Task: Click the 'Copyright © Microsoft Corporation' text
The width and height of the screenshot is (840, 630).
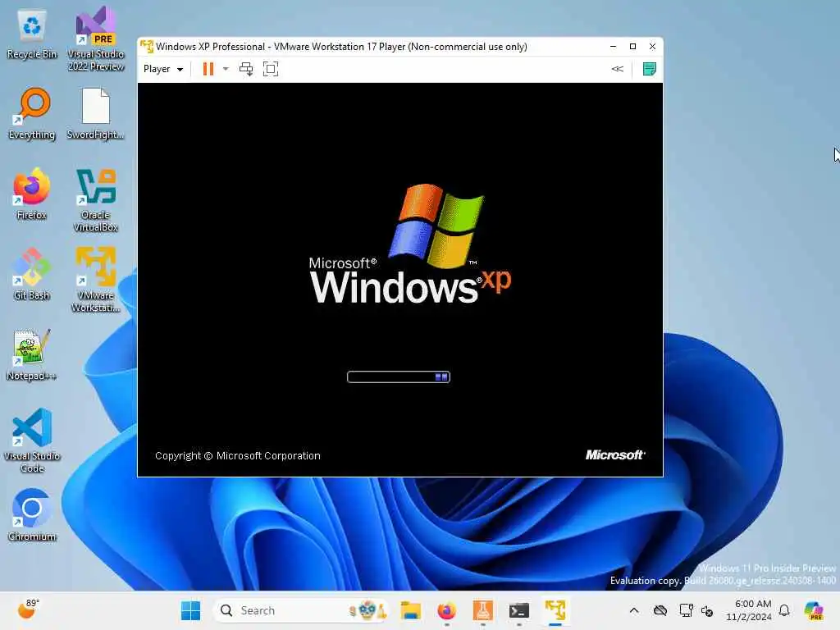Action: [238, 456]
